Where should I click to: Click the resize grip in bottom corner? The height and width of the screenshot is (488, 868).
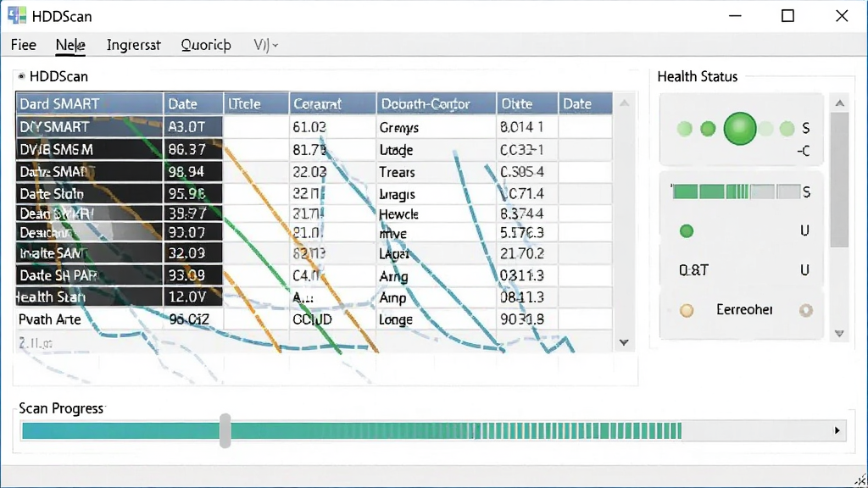click(x=861, y=481)
